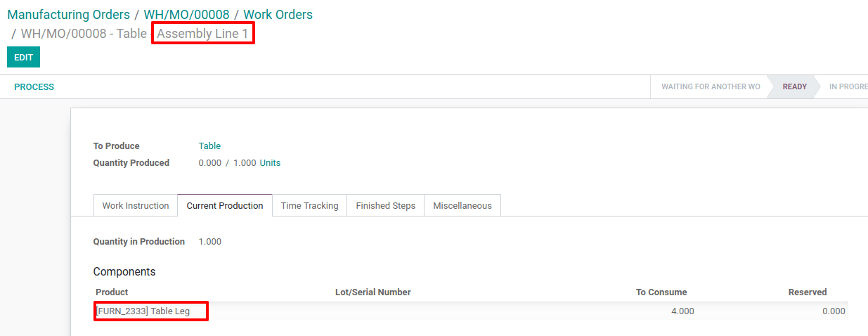
Task: Select the In Progress status stage
Action: coord(848,87)
